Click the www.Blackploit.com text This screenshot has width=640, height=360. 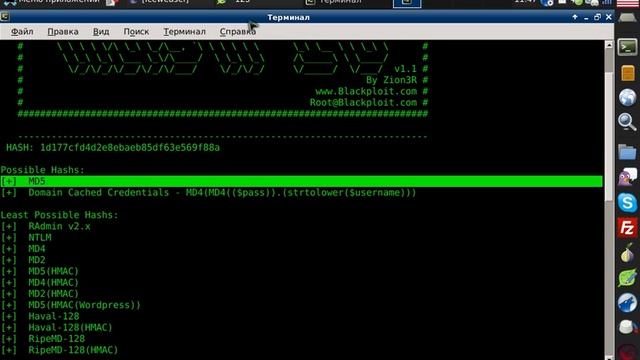pos(366,91)
